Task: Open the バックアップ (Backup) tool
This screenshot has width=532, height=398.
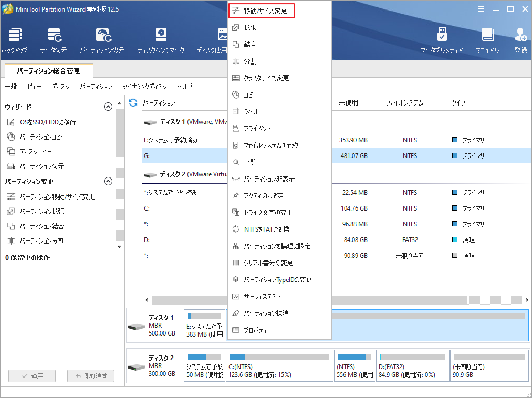Action: pos(15,41)
